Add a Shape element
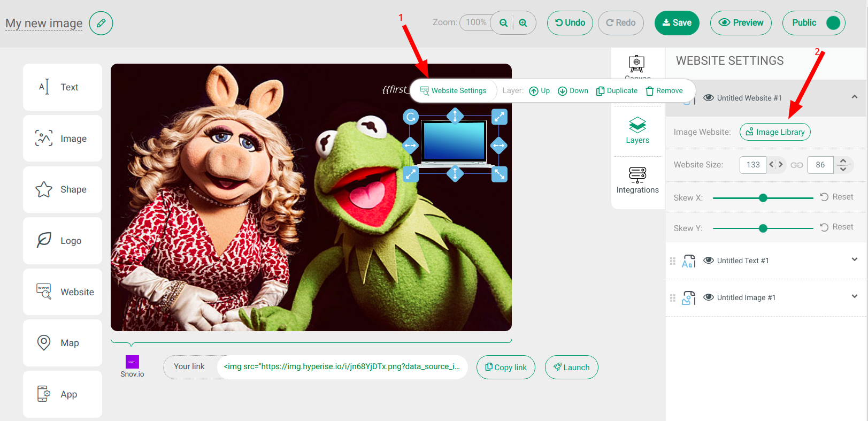The image size is (868, 421). [x=63, y=189]
